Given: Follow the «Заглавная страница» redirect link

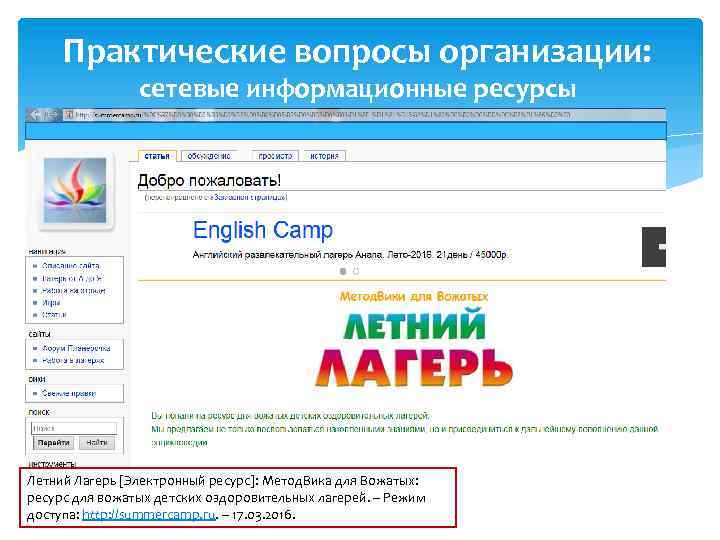Looking at the screenshot, I should tap(250, 197).
